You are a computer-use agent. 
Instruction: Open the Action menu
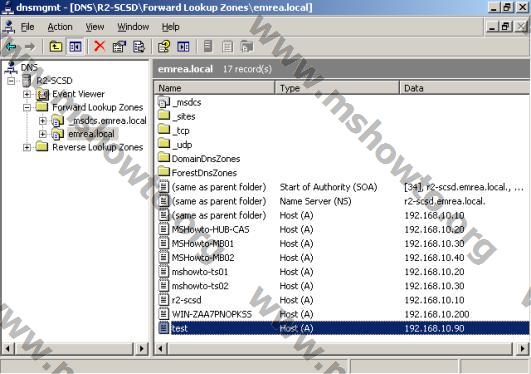click(60, 27)
